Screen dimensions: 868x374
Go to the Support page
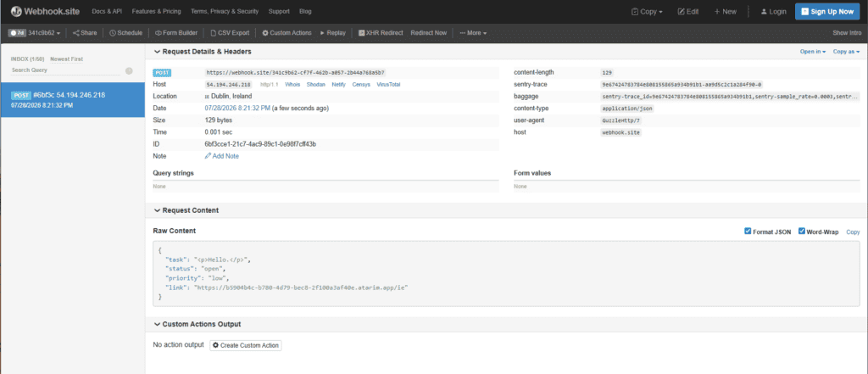pyautogui.click(x=279, y=11)
